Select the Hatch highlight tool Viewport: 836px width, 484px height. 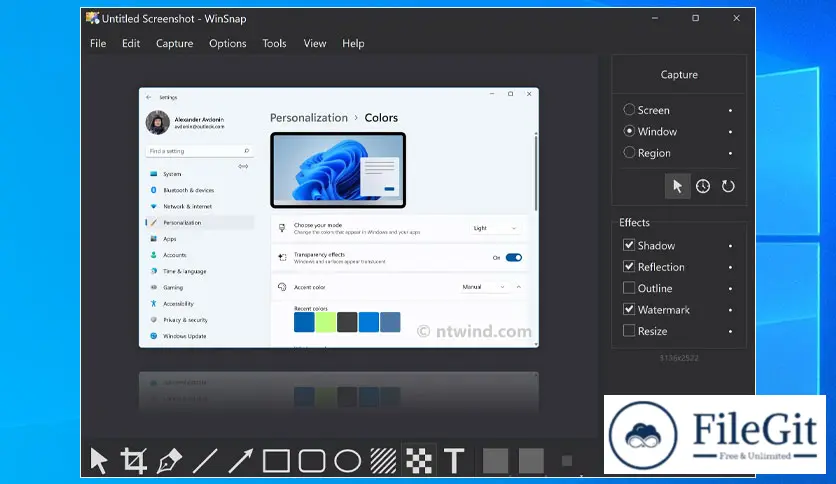click(x=383, y=461)
